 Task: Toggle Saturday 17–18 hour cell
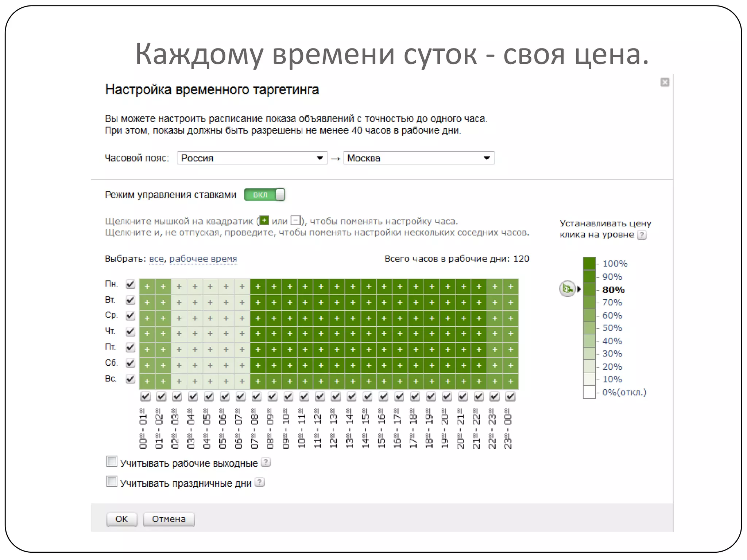tap(416, 365)
